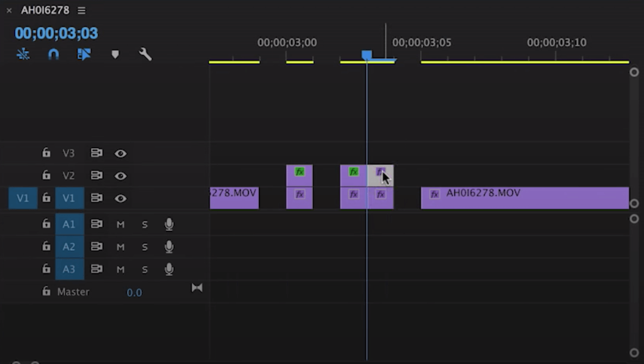Viewport: 644px width, 364px height.
Task: Enable voice-over record on A2
Action: [169, 247]
